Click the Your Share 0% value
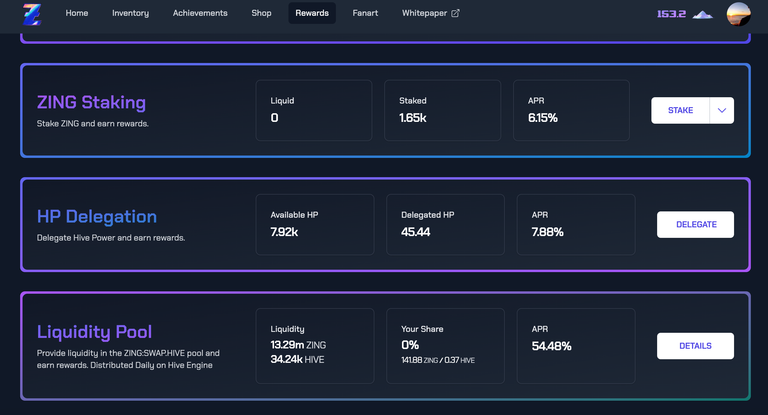The image size is (768, 415). pos(410,345)
